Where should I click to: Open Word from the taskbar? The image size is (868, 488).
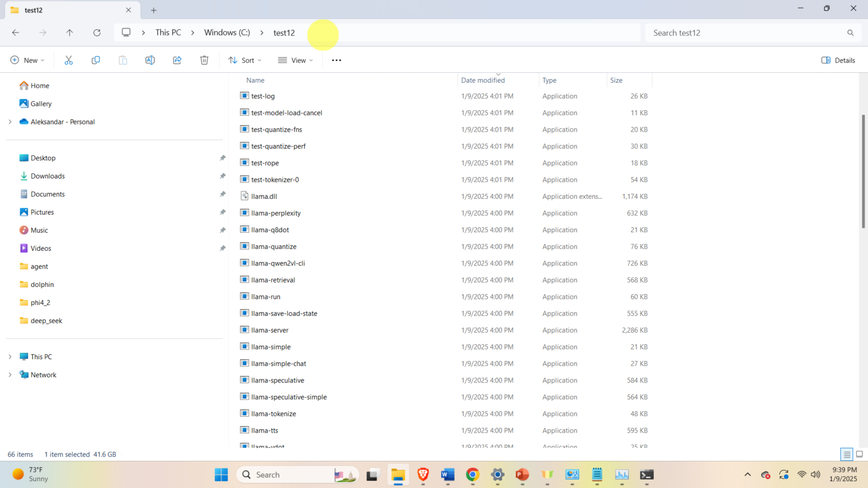[x=448, y=474]
